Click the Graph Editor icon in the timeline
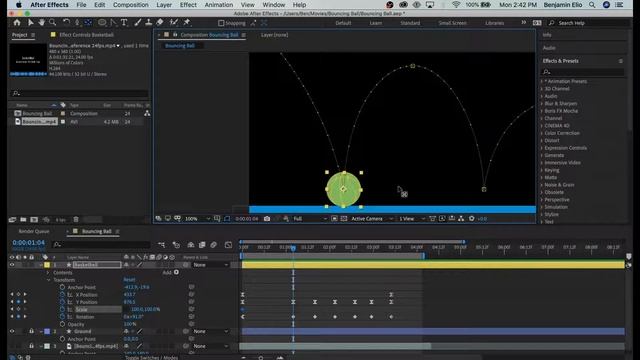The image size is (640, 360). [x=229, y=245]
